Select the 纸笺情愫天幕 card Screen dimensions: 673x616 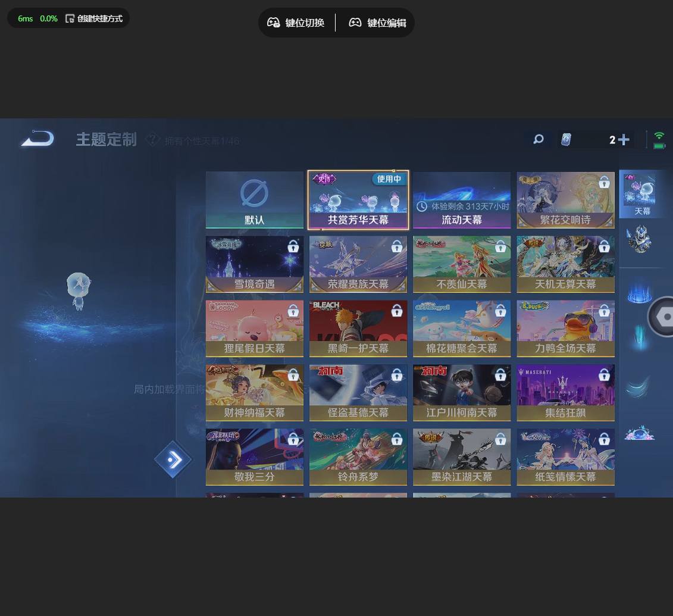point(566,456)
